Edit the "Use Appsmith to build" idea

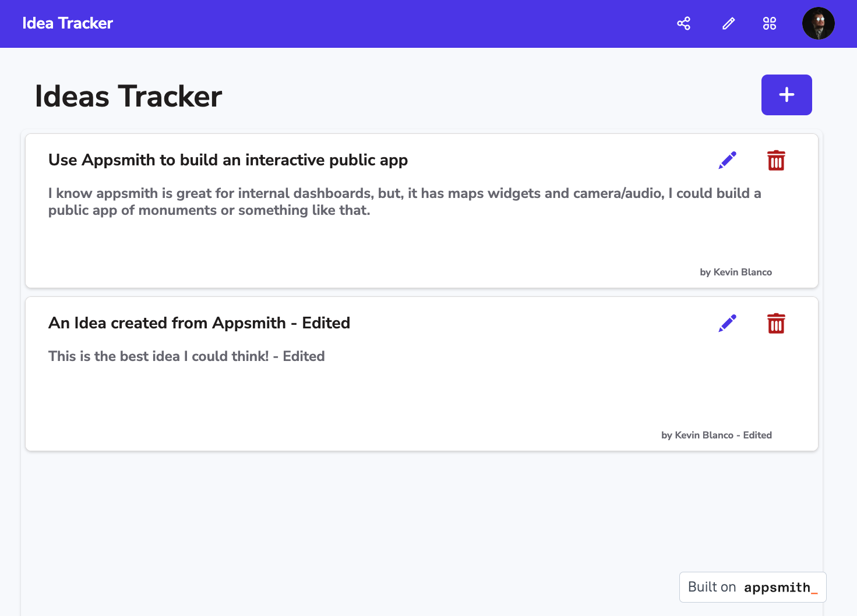tap(727, 160)
